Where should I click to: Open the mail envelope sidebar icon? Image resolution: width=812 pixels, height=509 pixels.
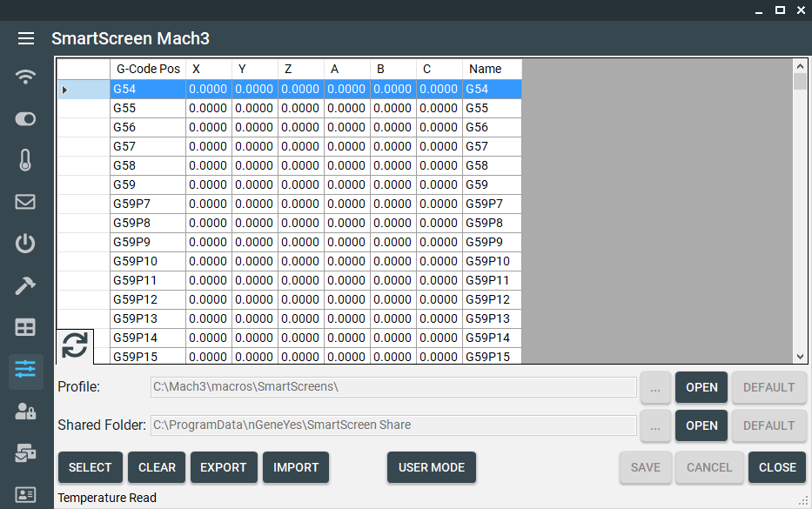pos(26,202)
